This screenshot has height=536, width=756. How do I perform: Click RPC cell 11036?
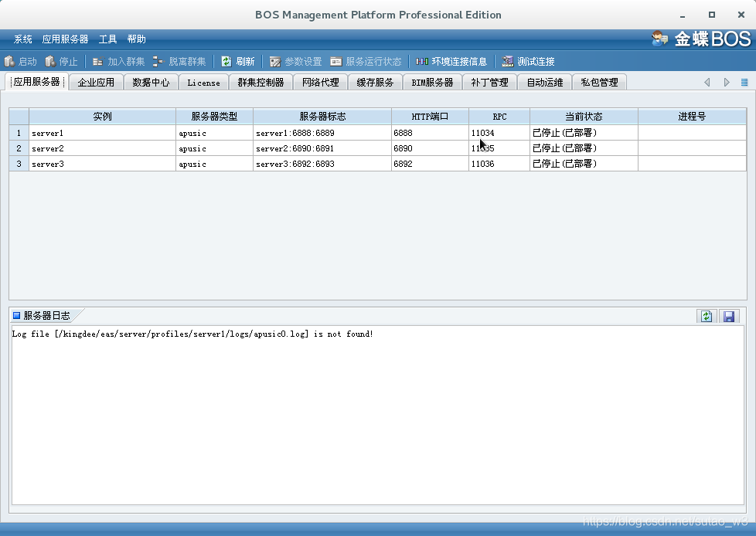pyautogui.click(x=499, y=164)
